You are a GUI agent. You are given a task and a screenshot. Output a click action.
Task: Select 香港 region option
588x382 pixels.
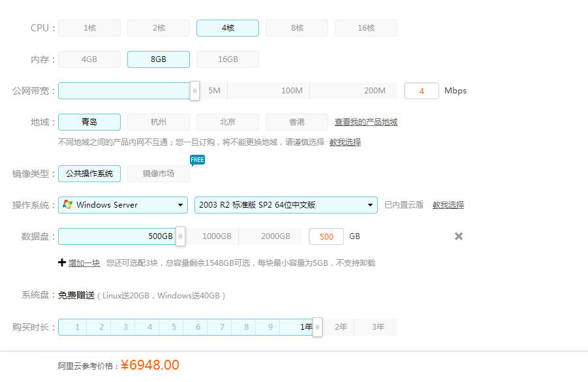coord(297,122)
